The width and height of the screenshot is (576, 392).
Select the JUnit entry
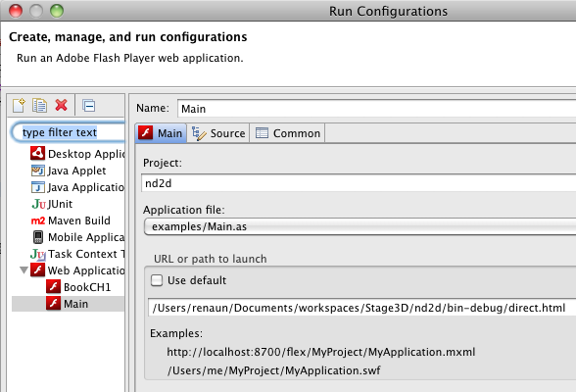point(61,204)
